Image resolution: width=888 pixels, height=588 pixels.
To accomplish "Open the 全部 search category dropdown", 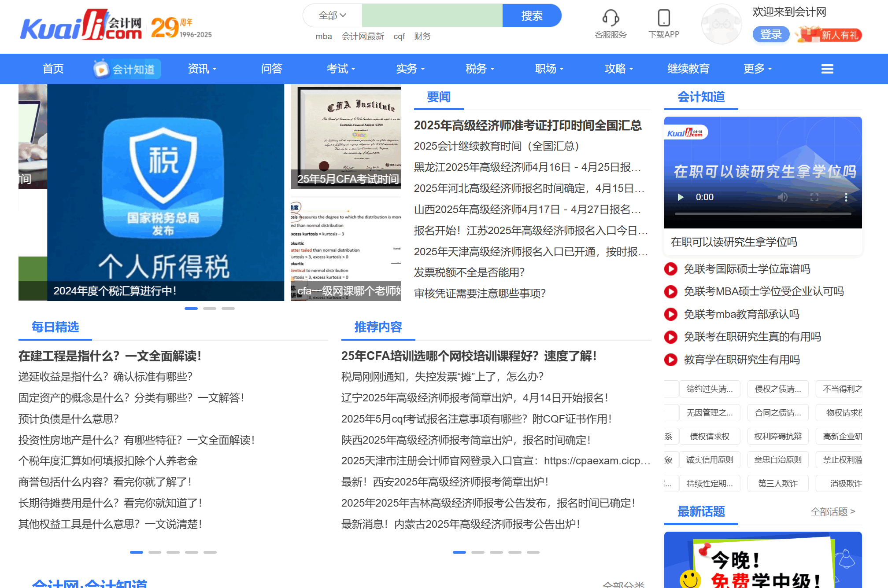I will pos(333,15).
